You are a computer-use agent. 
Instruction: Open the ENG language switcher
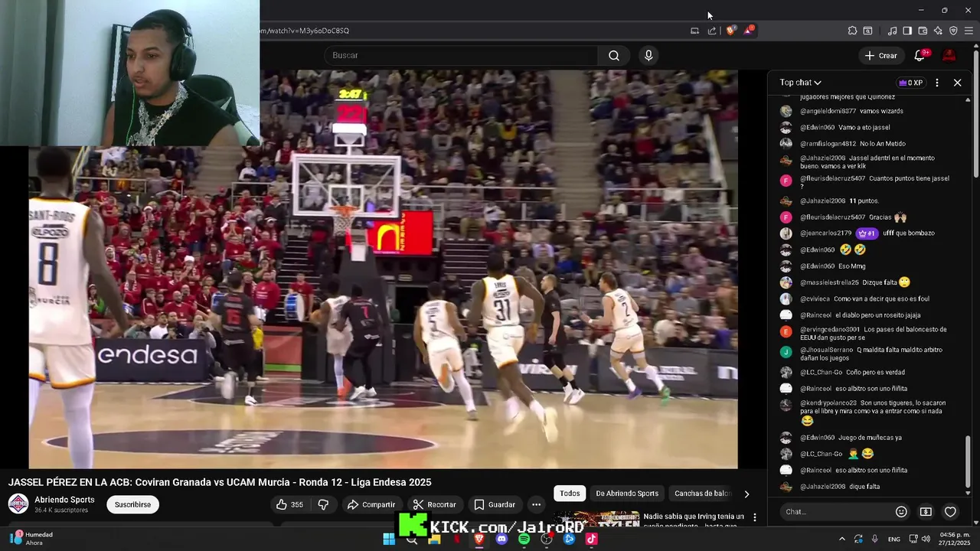pyautogui.click(x=893, y=539)
